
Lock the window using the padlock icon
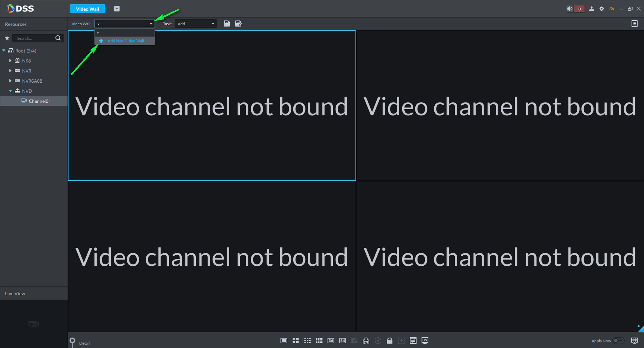[x=390, y=341]
